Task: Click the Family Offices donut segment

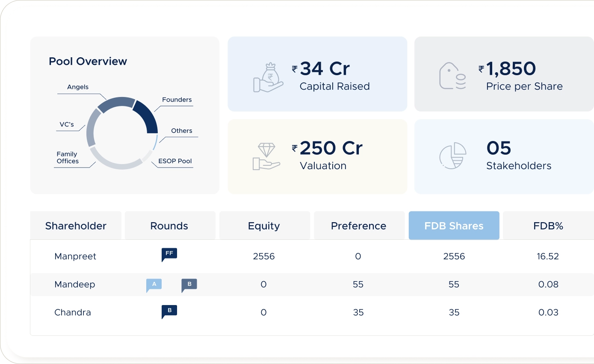Action: click(113, 162)
